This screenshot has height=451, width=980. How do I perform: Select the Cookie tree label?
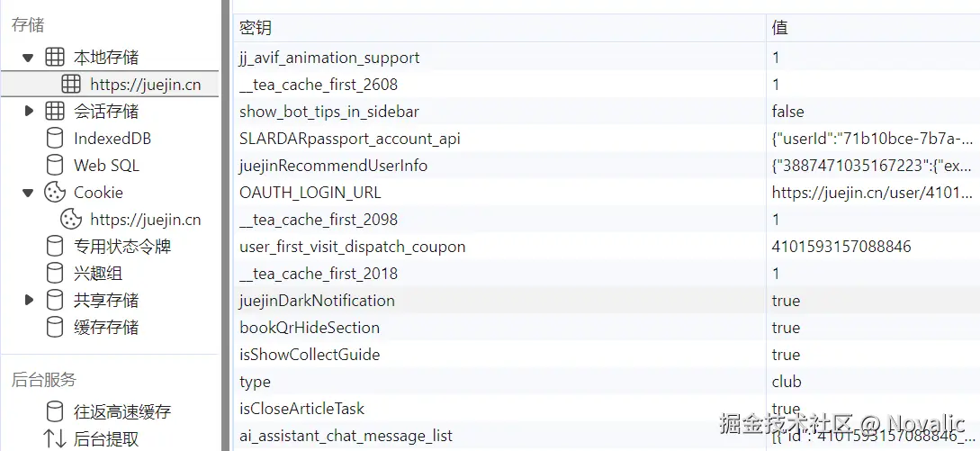[x=99, y=193]
